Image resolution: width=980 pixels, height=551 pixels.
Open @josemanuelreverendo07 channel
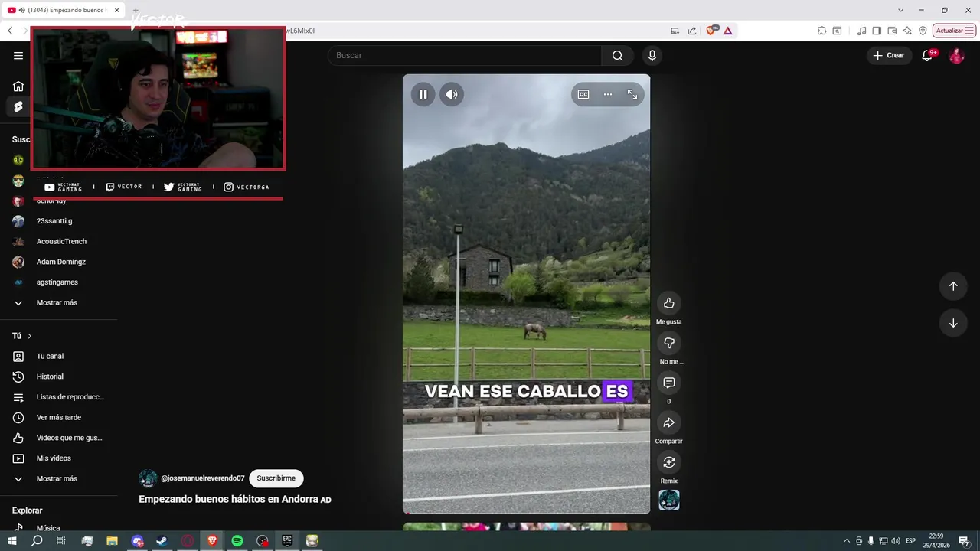pos(203,478)
